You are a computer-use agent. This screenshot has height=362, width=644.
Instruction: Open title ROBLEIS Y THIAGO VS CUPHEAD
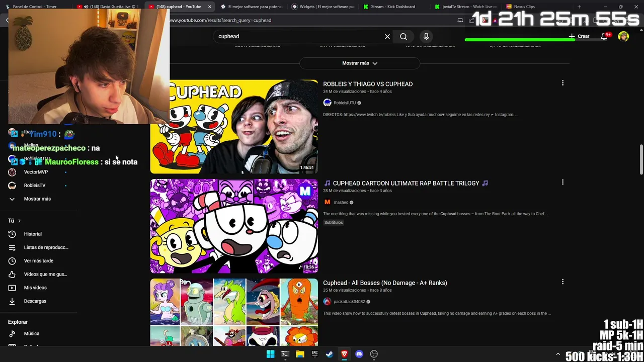(368, 84)
